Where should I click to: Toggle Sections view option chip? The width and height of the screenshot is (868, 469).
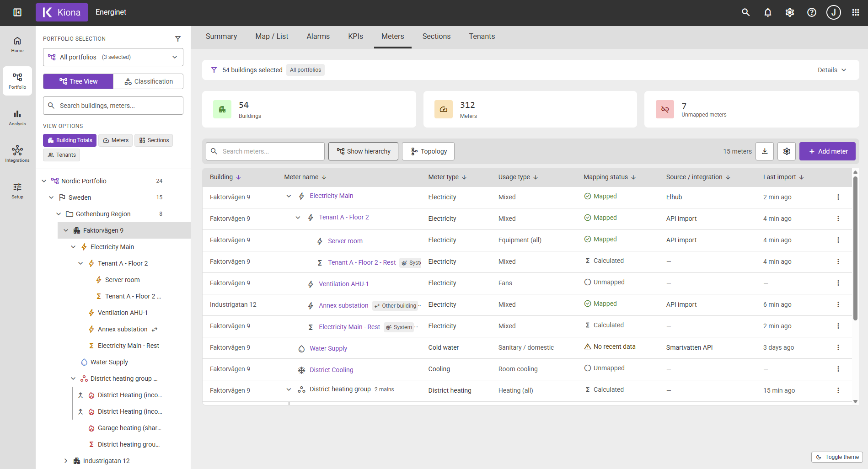click(154, 140)
